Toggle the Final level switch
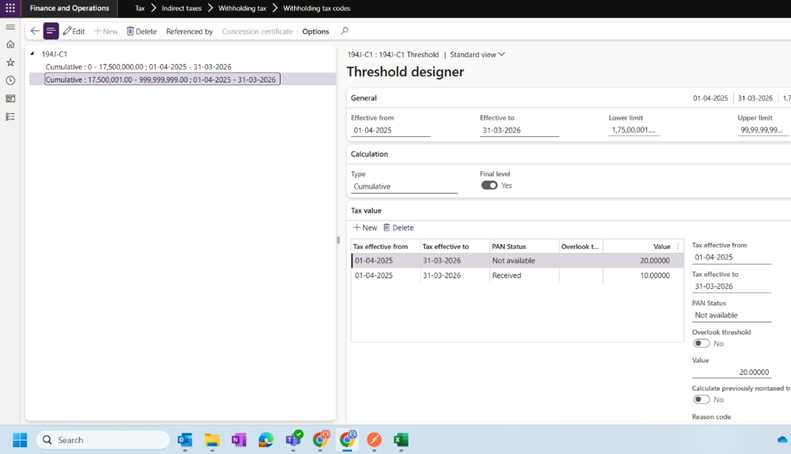Image resolution: width=791 pixels, height=454 pixels. click(x=489, y=186)
